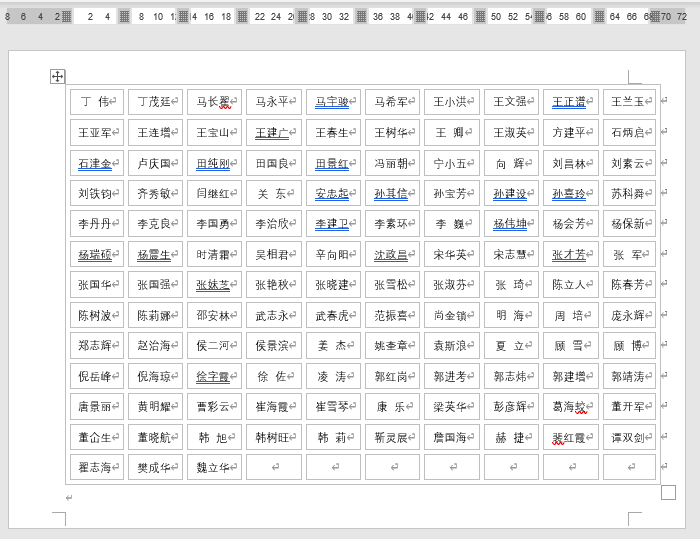Click on 王小洪 in the table

click(450, 102)
